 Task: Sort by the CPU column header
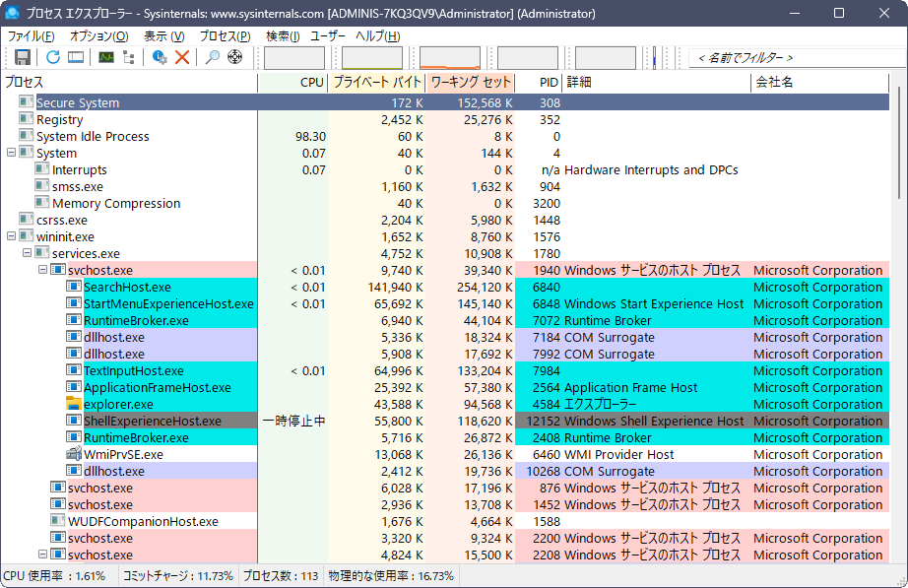(293, 83)
